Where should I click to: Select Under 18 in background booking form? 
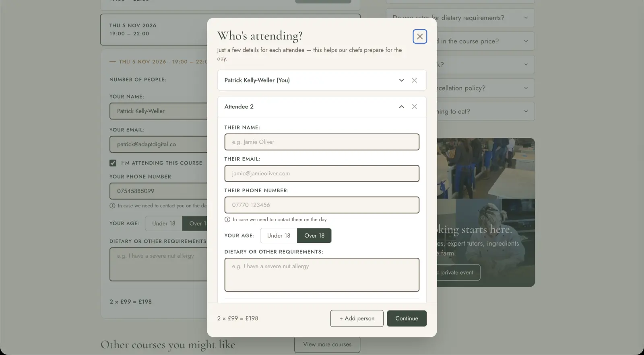tap(163, 224)
